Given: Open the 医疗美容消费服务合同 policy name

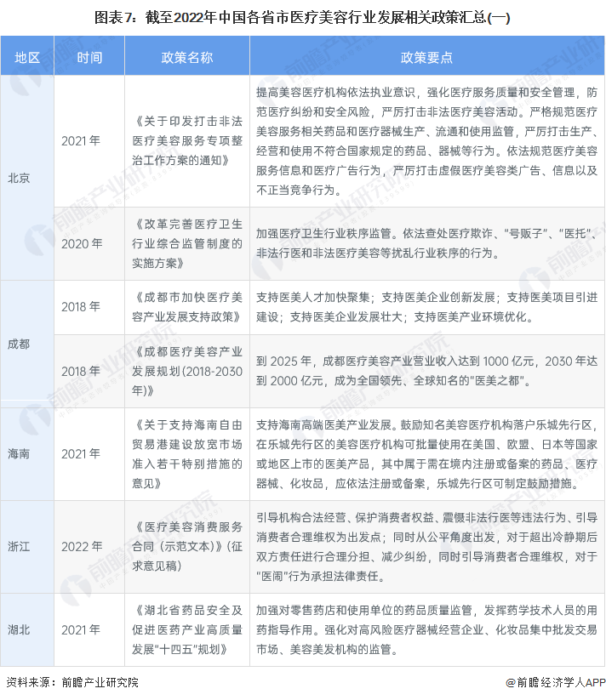Looking at the screenshot, I should pyautogui.click(x=187, y=546).
